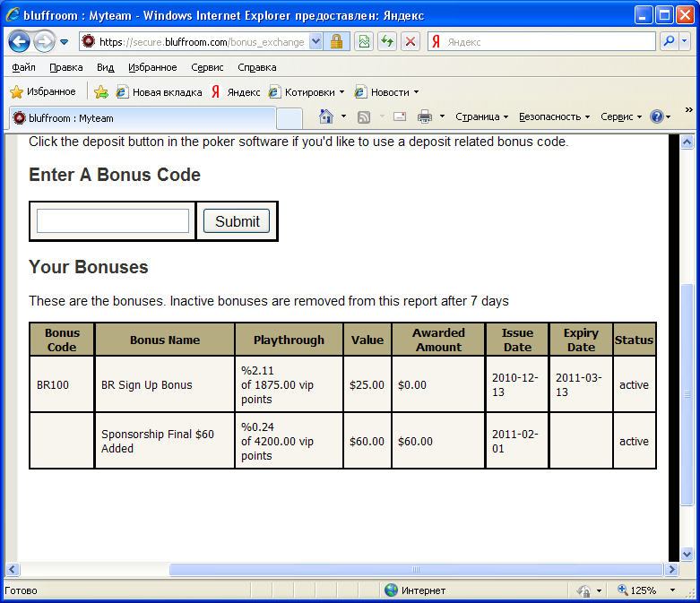Submit the bonus code

coord(237,221)
